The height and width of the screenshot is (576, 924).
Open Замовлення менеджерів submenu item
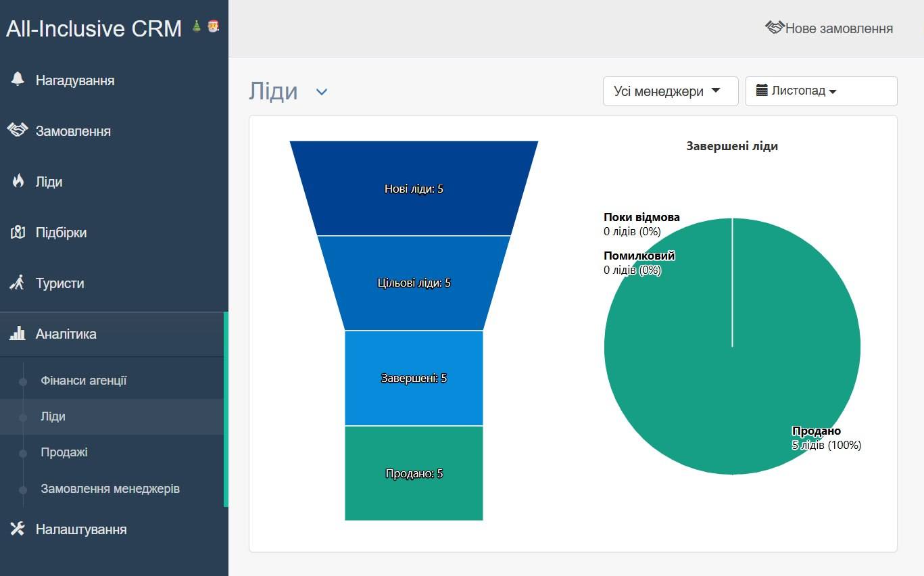click(x=110, y=488)
